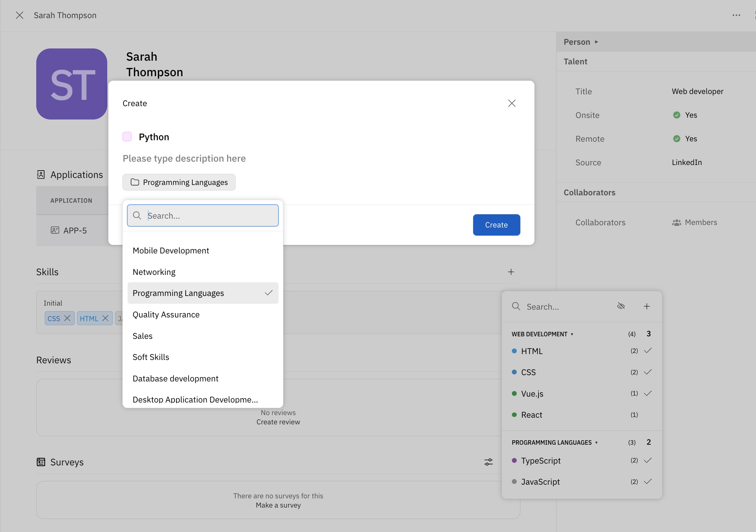Click the Python color swatch icon

pos(127,137)
